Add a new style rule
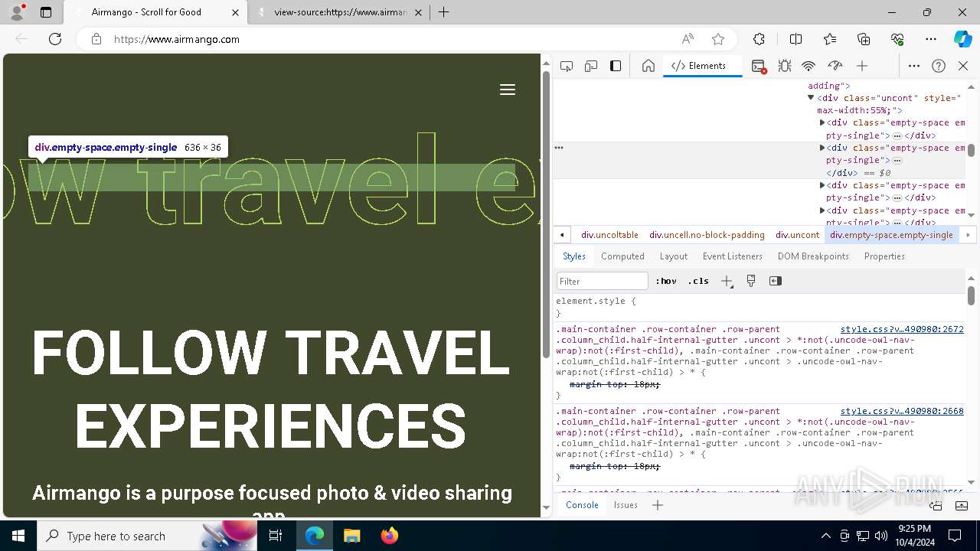Screen dimensions: 980x551 coord(727,281)
